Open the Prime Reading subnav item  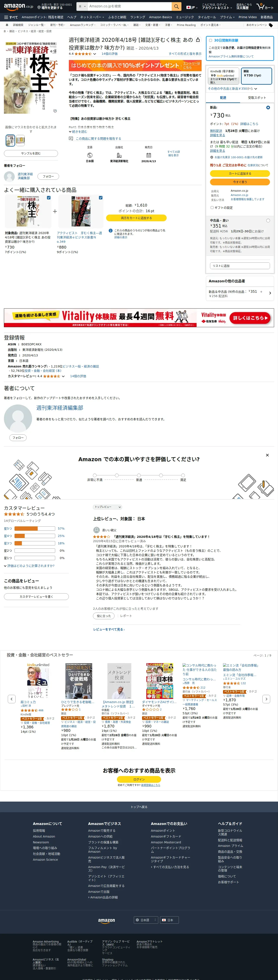(x=186, y=25)
